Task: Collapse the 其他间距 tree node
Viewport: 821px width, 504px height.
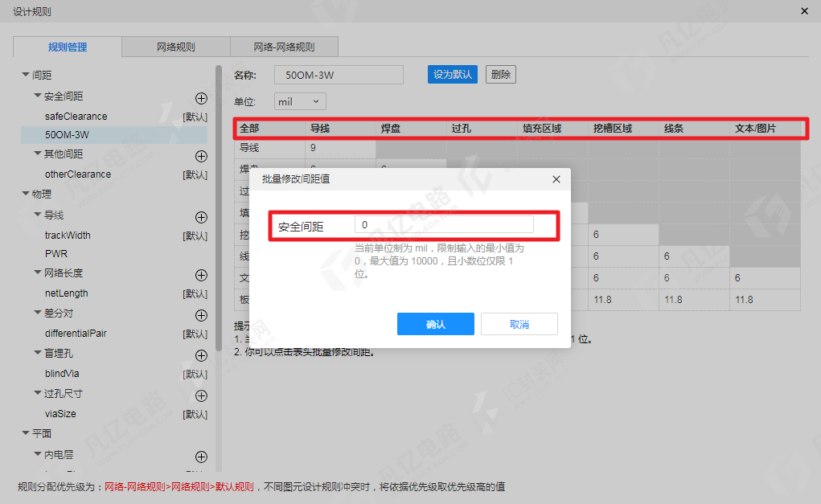Action: [x=38, y=154]
